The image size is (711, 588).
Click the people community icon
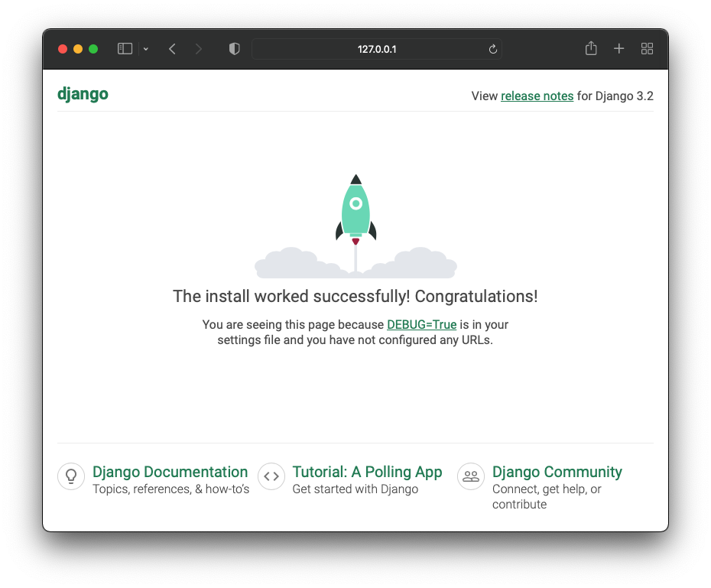[471, 476]
